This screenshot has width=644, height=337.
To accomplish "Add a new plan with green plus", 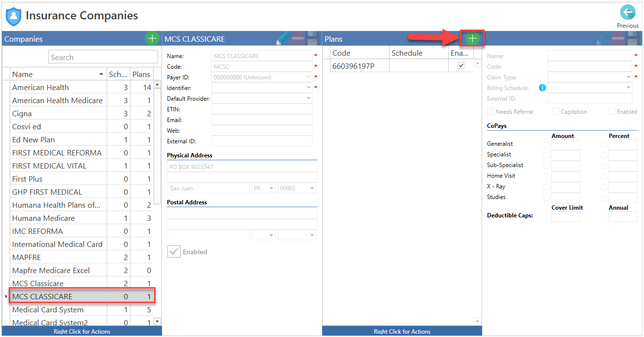I will pyautogui.click(x=472, y=38).
